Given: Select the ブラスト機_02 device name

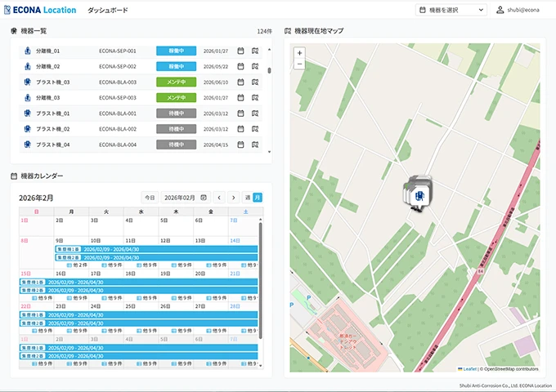Looking at the screenshot, I should click(53, 129).
